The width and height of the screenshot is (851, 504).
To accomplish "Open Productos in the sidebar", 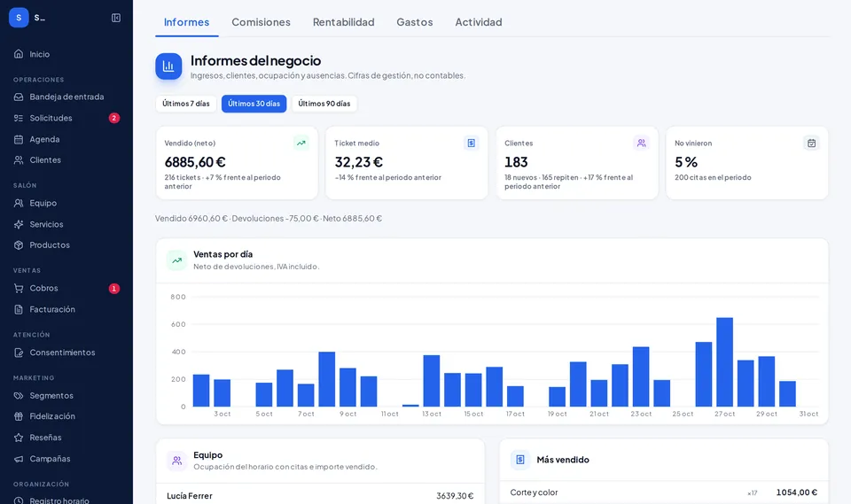I will [x=66, y=245].
